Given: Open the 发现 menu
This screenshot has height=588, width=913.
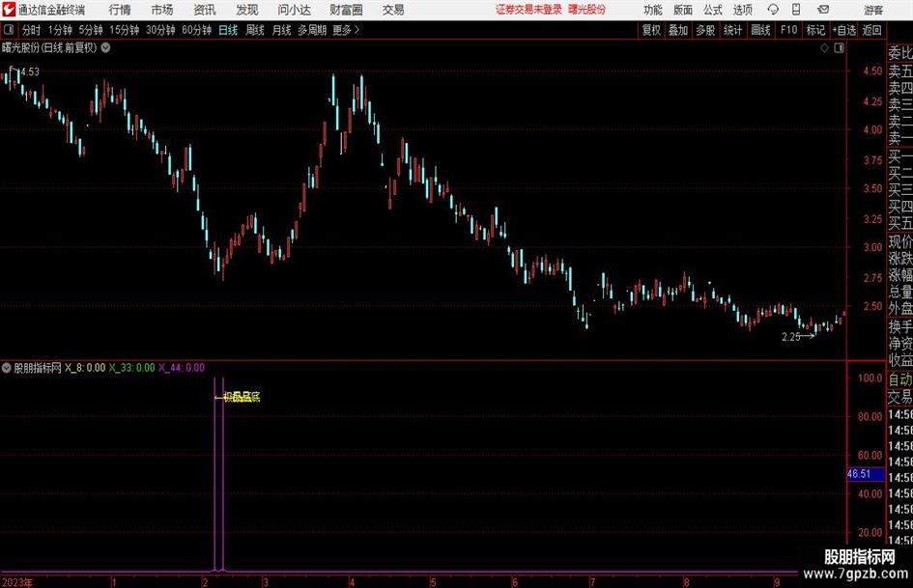Looking at the screenshot, I should (x=247, y=10).
